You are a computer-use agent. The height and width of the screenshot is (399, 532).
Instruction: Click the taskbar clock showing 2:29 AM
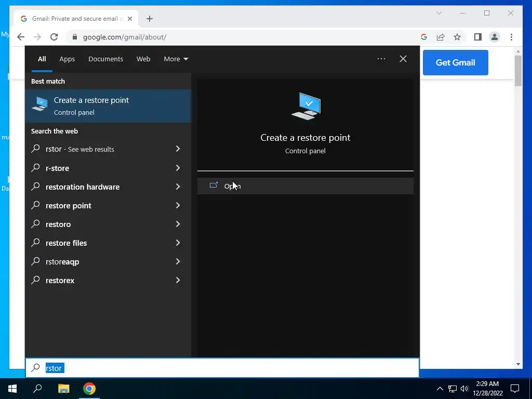pyautogui.click(x=487, y=389)
